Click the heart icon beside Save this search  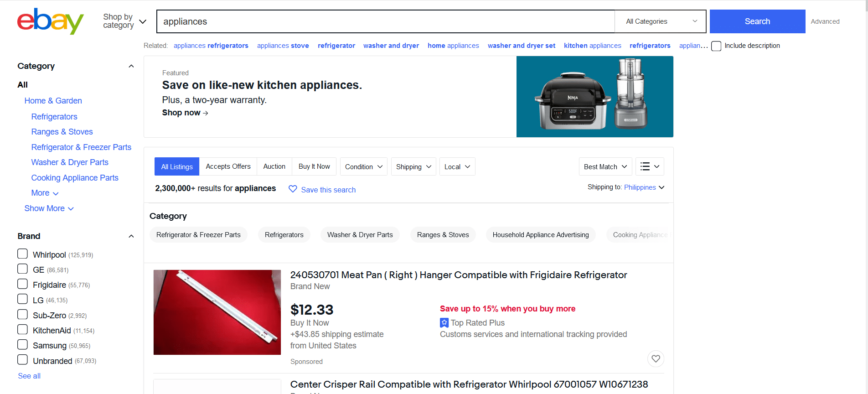tap(293, 189)
